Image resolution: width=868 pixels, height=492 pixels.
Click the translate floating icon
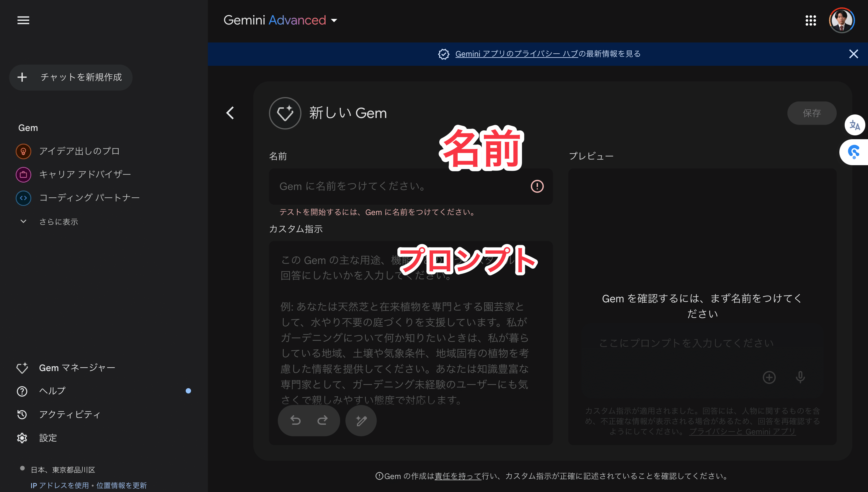click(854, 125)
